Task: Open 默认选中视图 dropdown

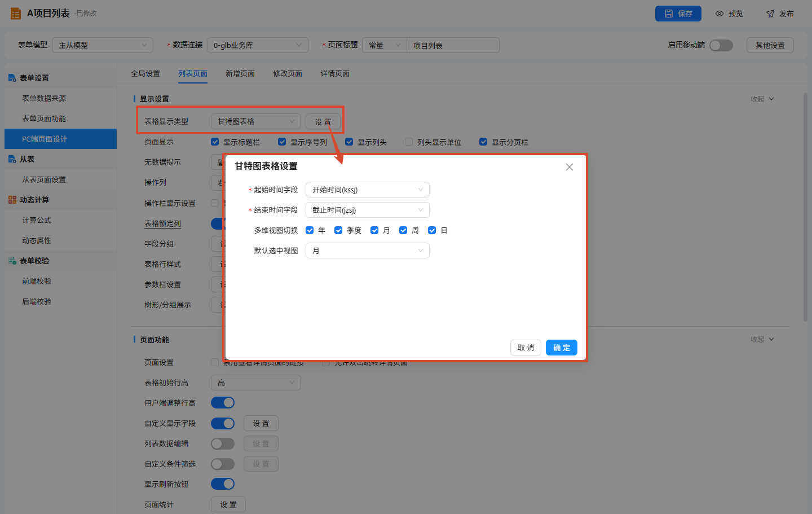Action: pyautogui.click(x=368, y=251)
